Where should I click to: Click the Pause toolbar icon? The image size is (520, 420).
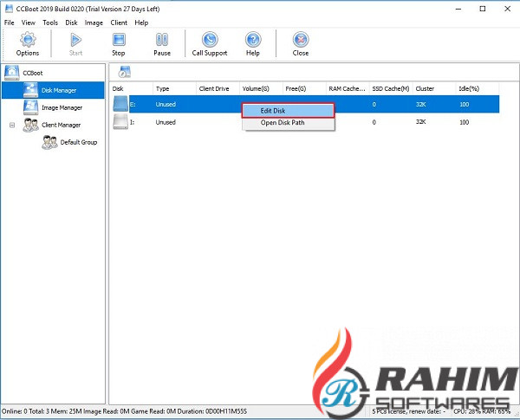coord(162,40)
